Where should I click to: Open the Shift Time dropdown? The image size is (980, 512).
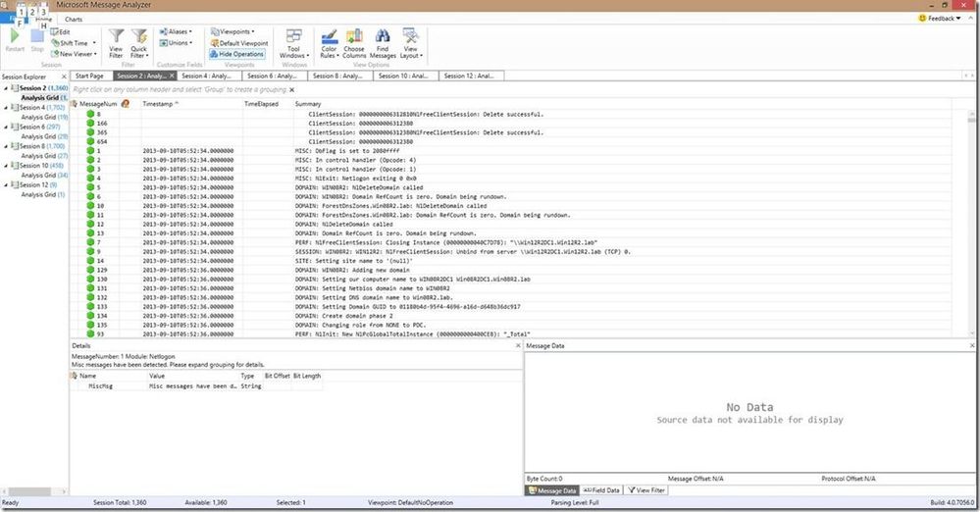tap(74, 43)
